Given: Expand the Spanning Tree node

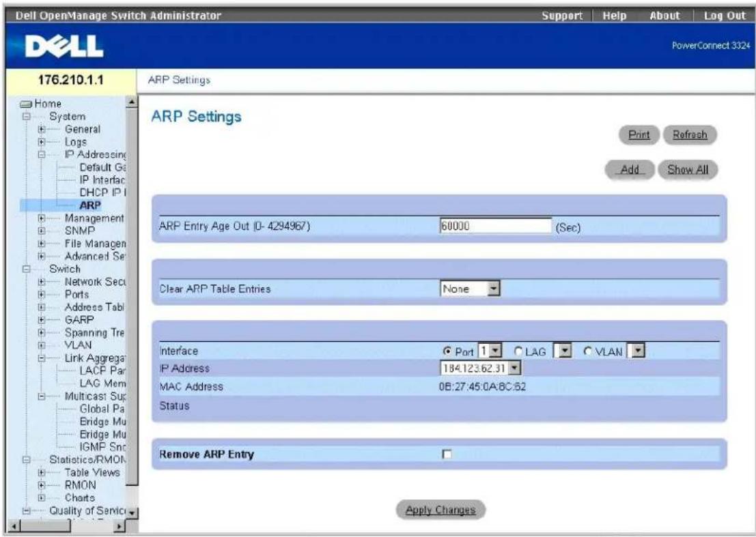Looking at the screenshot, I should pos(42,333).
